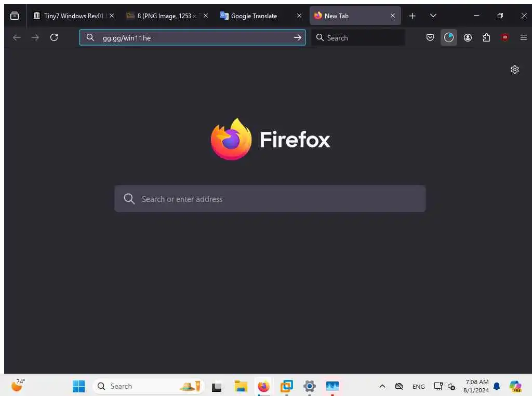Open network status tray icon
532x396 pixels.
pos(438,386)
